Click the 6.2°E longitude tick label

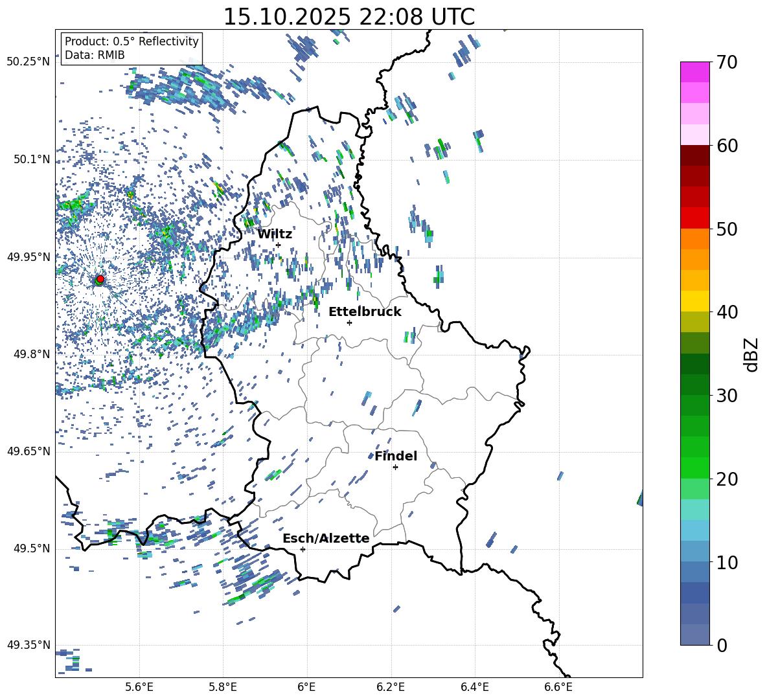pos(391,686)
